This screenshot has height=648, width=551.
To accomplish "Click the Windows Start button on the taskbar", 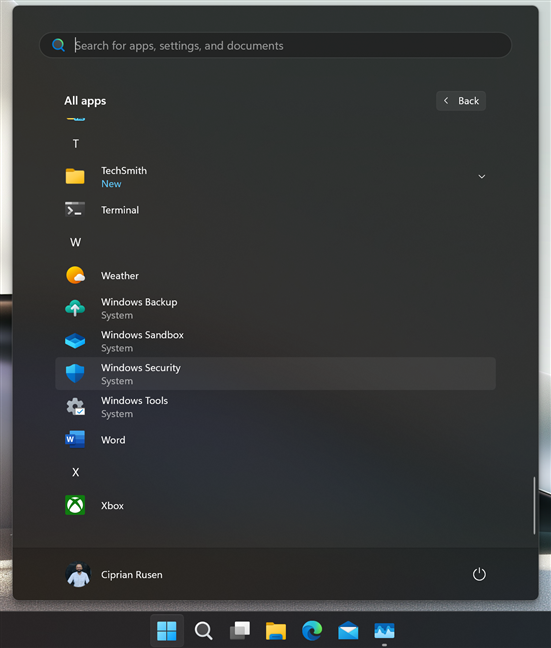I will coord(167,631).
